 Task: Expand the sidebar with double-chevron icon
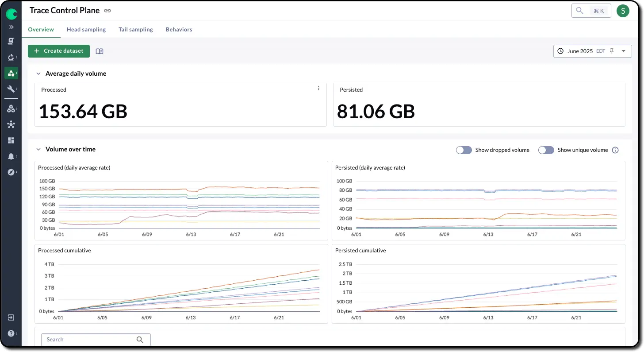pos(11,27)
